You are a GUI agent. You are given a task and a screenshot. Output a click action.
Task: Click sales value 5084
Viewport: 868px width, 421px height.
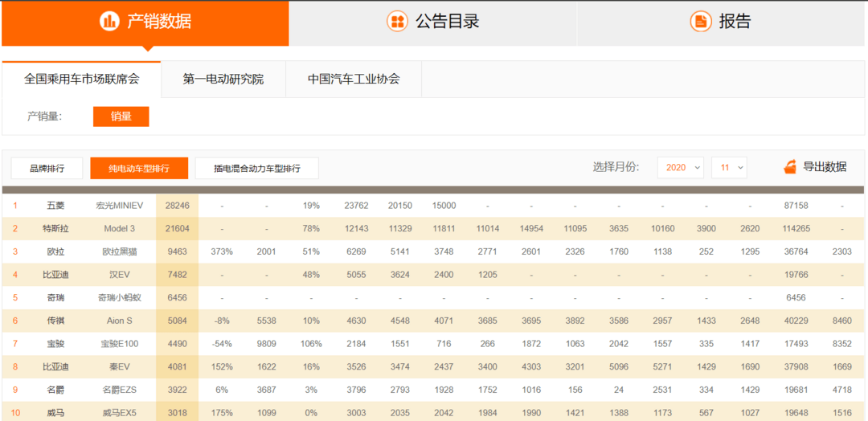(177, 321)
